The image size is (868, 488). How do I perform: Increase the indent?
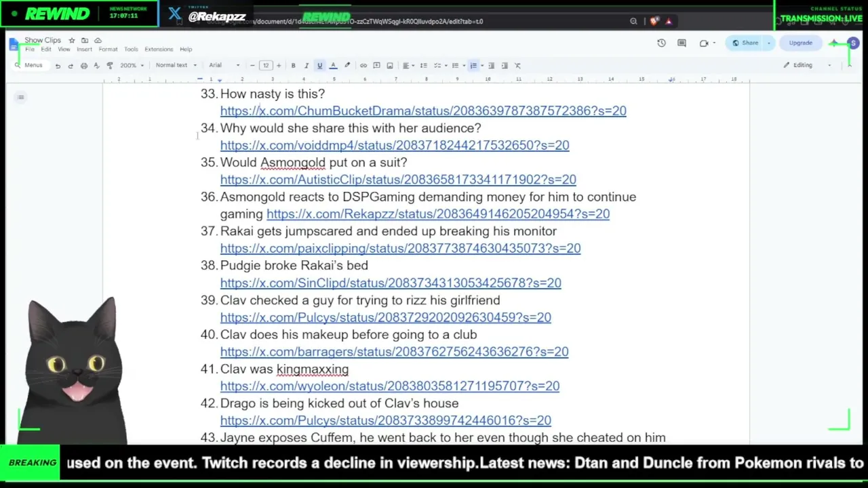tap(505, 66)
